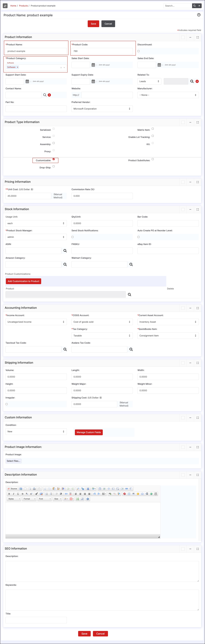The height and width of the screenshot is (644, 205).
Task: Click the Taxcloud Tax Code lookup magnifier
Action: coord(65,349)
